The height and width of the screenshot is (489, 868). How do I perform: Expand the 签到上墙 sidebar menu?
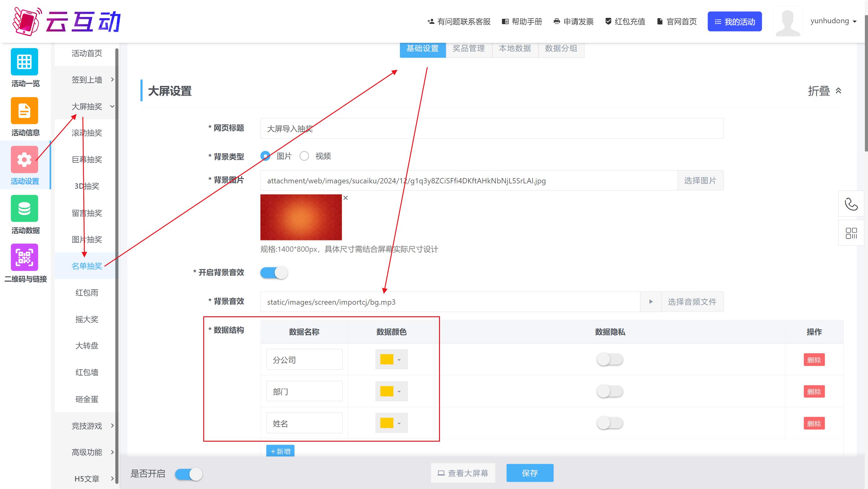(x=87, y=80)
